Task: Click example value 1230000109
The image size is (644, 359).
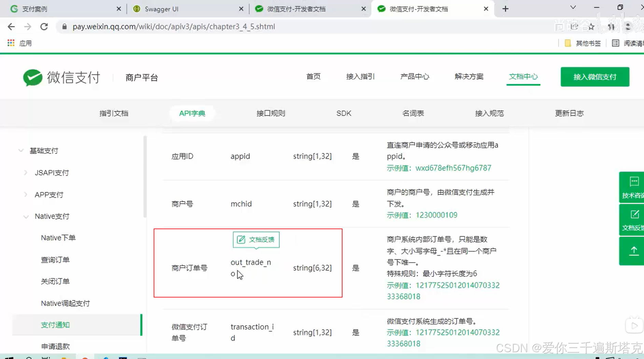Action: pos(436,215)
